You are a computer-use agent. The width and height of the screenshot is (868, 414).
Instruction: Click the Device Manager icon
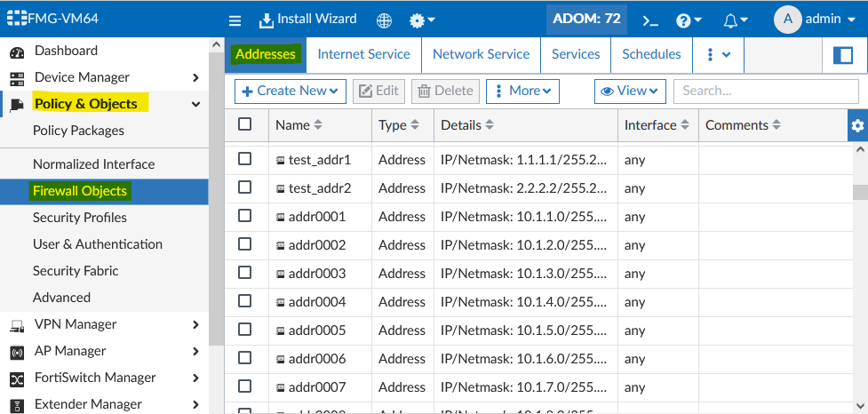click(17, 78)
